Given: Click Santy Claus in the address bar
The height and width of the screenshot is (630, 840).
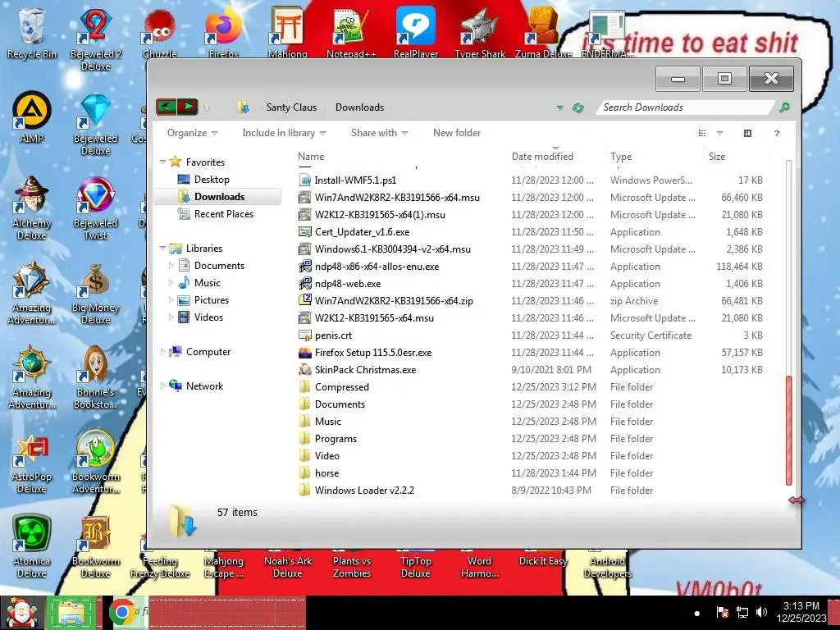Looking at the screenshot, I should pos(291,107).
